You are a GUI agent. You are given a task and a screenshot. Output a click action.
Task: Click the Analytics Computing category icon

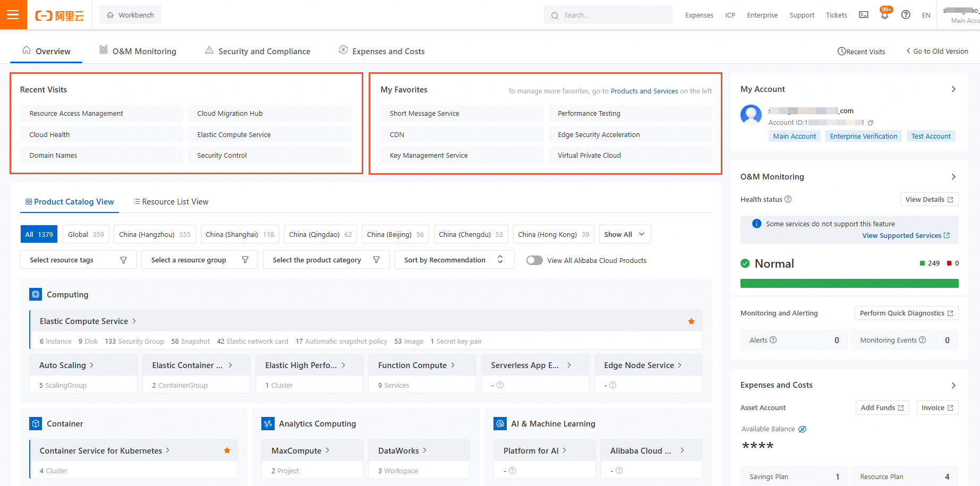click(268, 423)
